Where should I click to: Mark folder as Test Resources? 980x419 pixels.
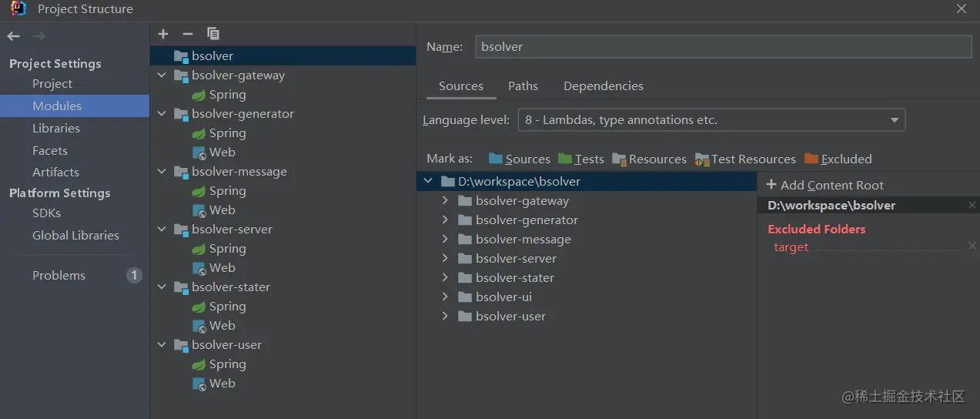coord(745,159)
